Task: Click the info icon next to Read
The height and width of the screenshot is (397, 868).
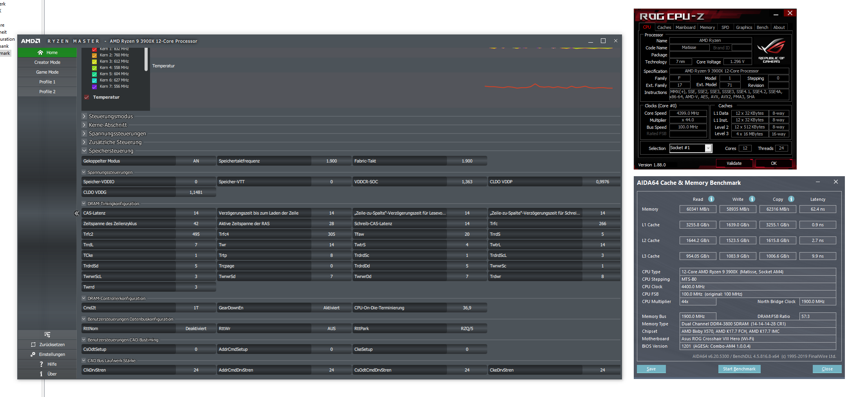Action: (711, 199)
